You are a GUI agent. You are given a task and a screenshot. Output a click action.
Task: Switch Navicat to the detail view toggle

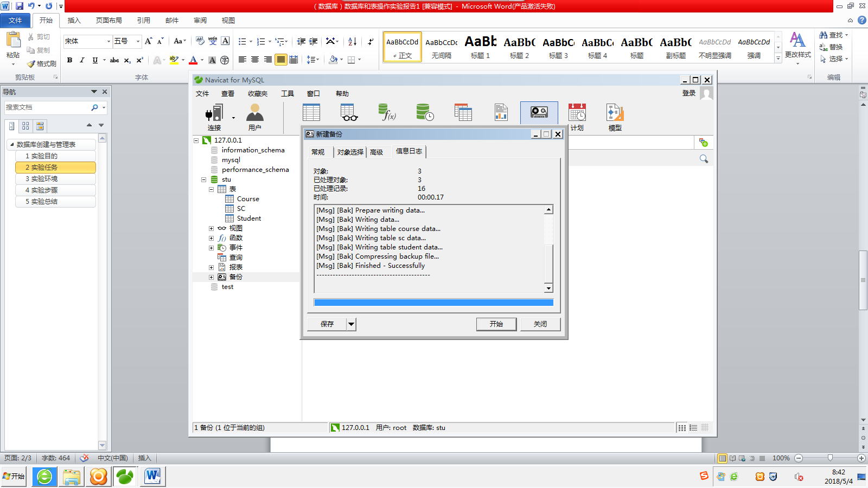point(693,428)
